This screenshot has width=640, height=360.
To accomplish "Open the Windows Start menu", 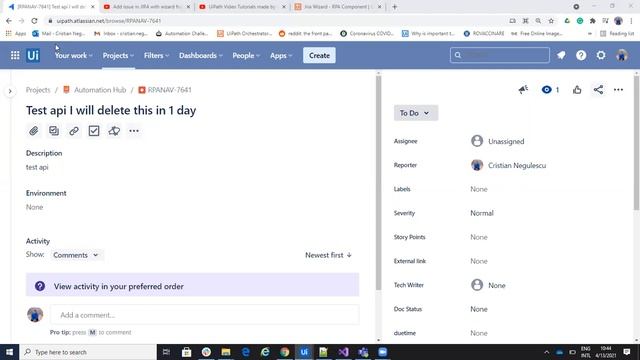I will click(9, 352).
